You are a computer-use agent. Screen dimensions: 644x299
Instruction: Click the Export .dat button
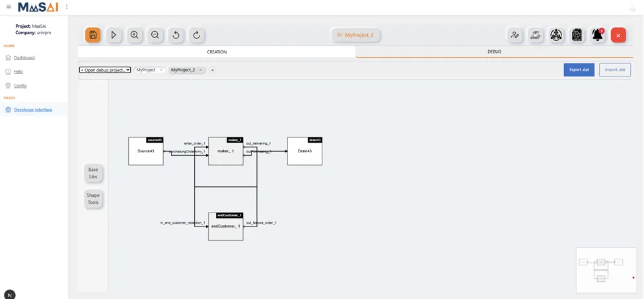coord(579,70)
